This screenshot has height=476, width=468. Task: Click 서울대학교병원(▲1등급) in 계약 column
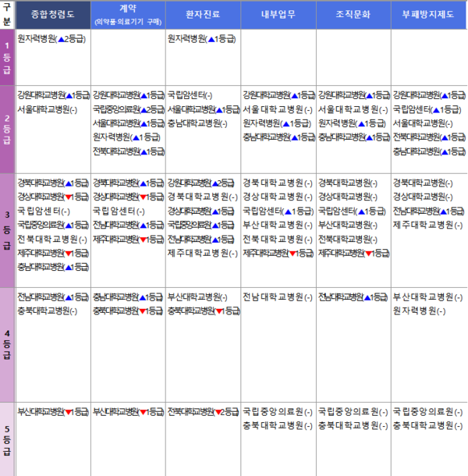tap(129, 123)
